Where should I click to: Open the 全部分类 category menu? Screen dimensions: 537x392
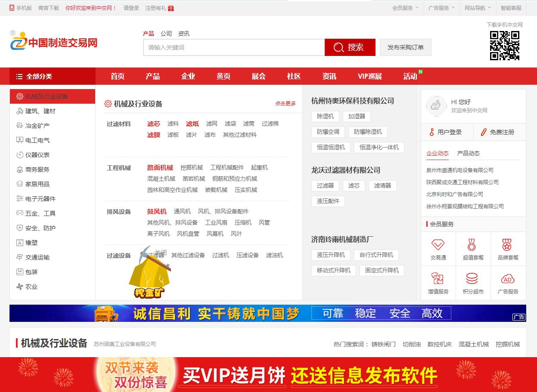click(x=53, y=76)
